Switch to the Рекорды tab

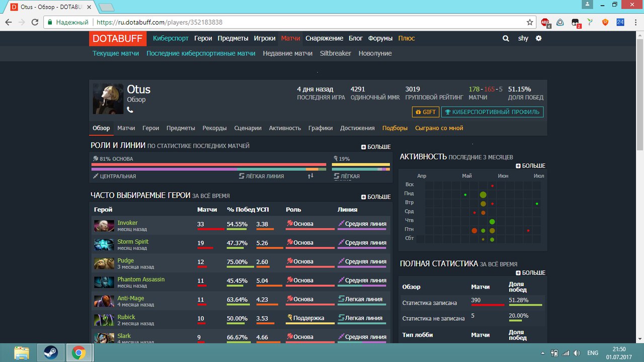(x=215, y=128)
